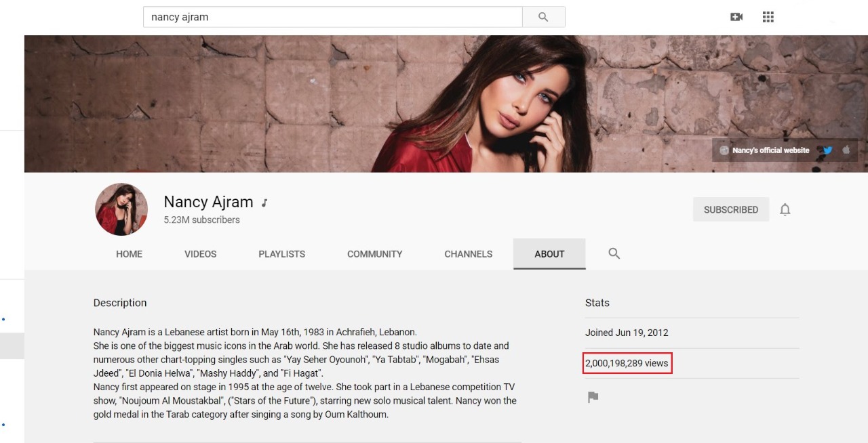868x443 pixels.
Task: Click Nancy Ajram's round profile picture
Action: (121, 209)
